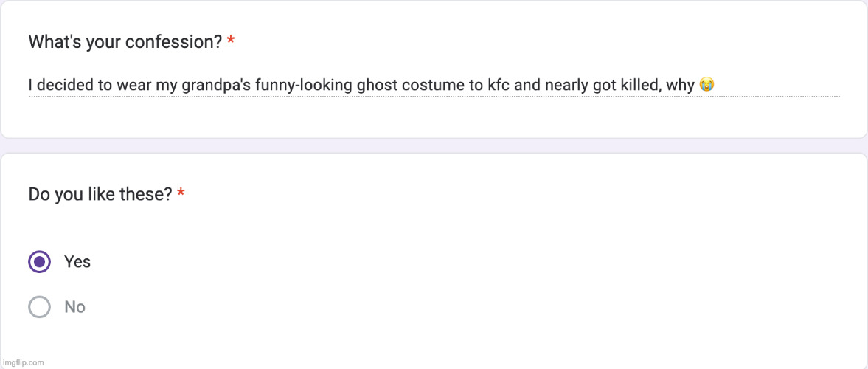This screenshot has width=868, height=369.
Task: Click the "No" option label text
Action: click(x=74, y=307)
